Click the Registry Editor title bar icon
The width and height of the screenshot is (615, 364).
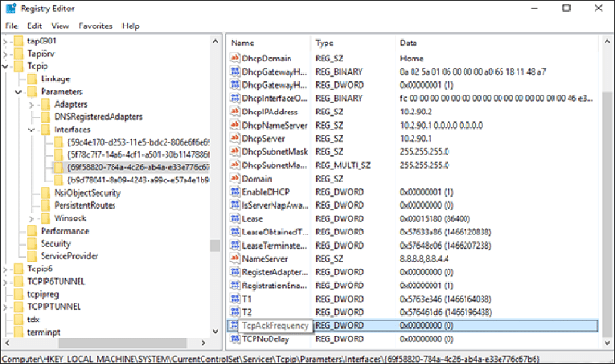pyautogui.click(x=10, y=9)
